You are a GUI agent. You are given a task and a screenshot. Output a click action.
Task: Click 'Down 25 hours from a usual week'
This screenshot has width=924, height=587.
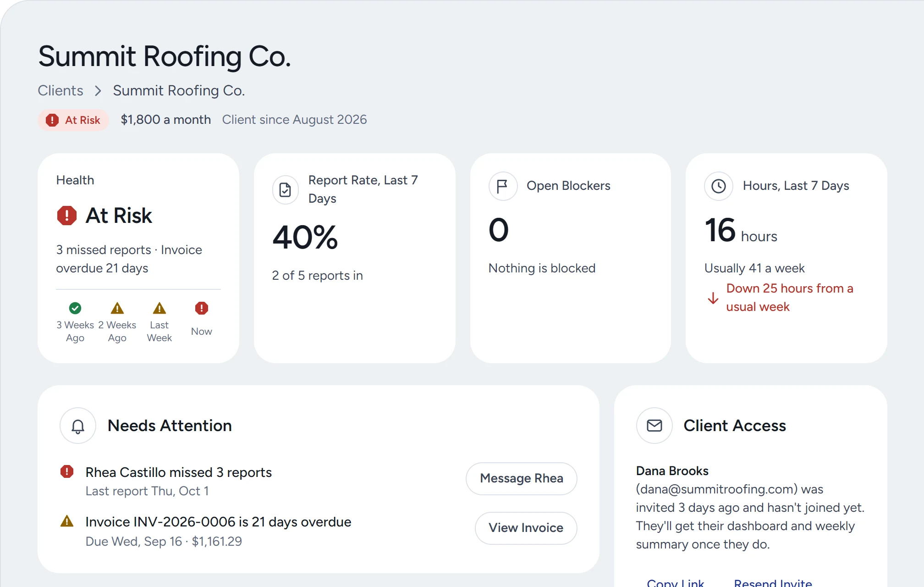click(790, 297)
